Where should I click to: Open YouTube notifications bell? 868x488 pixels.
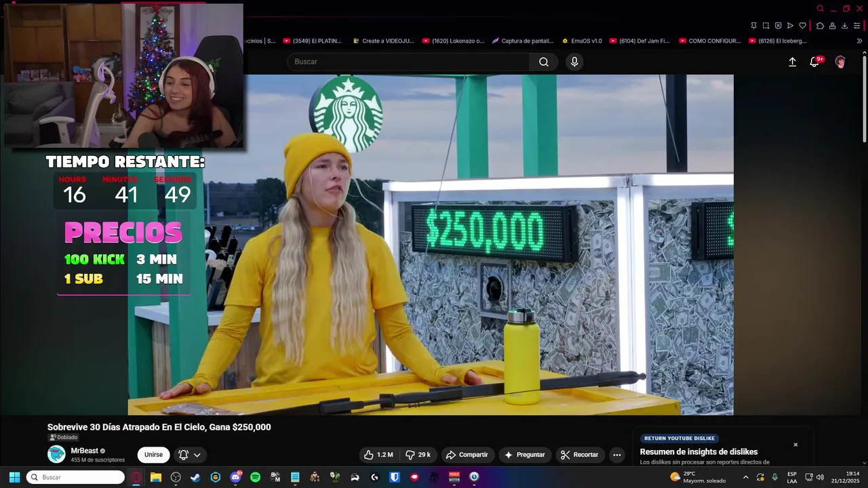[816, 62]
